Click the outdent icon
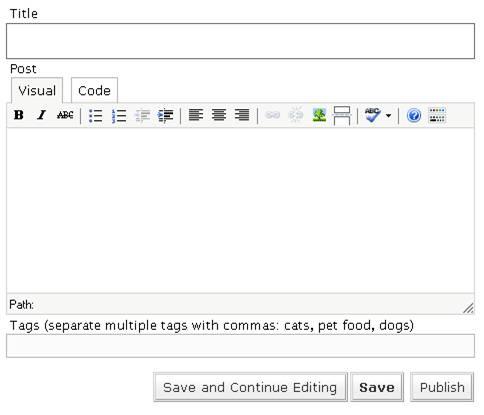484x415 pixels. pyautogui.click(x=142, y=116)
